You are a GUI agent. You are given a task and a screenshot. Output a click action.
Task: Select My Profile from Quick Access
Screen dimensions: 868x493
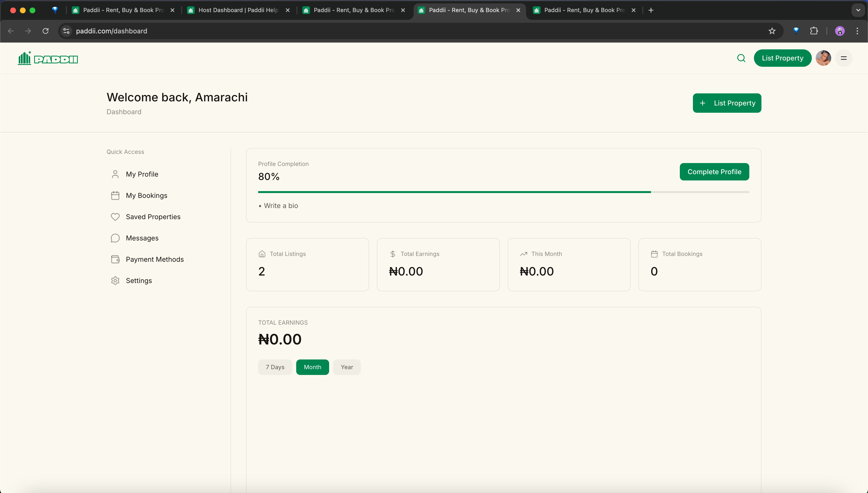point(142,174)
